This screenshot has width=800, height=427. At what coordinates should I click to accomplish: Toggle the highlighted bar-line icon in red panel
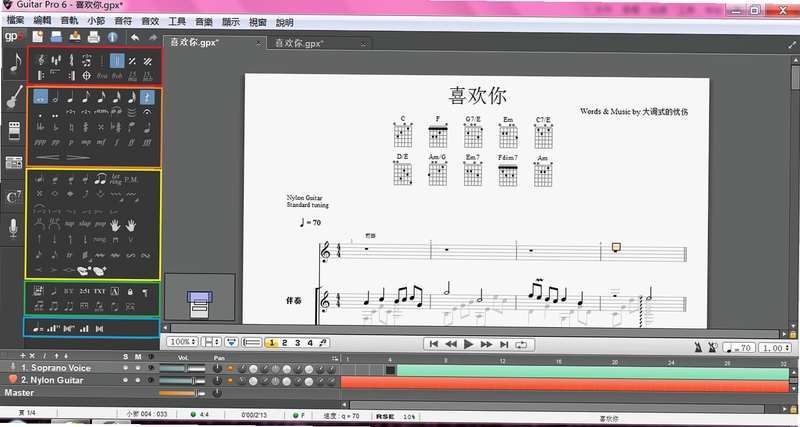[117, 61]
